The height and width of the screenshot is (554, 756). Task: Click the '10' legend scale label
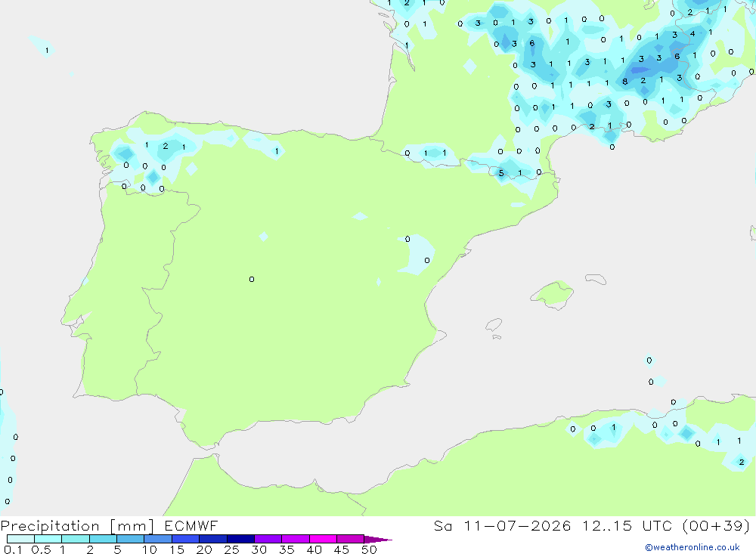150,549
